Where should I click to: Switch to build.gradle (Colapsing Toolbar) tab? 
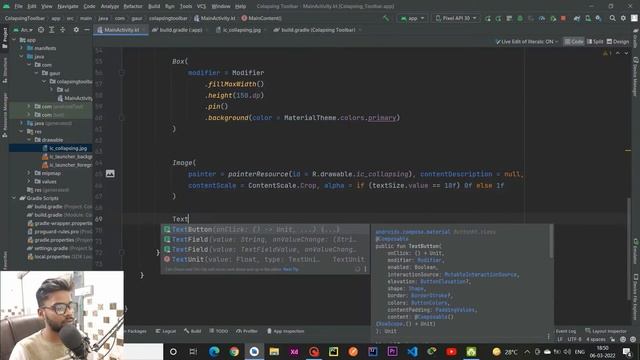pos(317,30)
